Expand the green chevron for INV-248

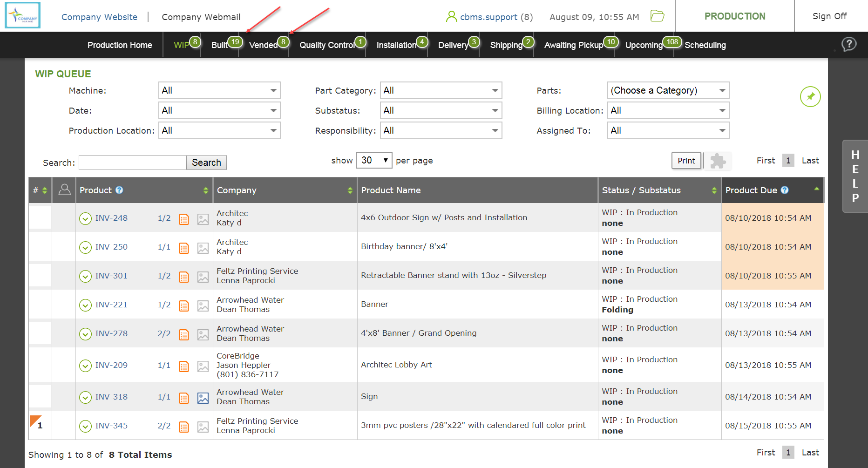(x=85, y=218)
